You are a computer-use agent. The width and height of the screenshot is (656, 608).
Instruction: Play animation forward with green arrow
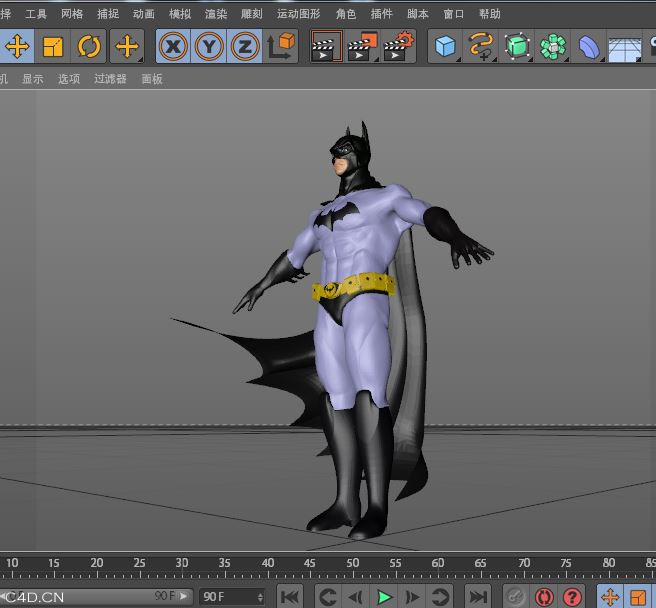[x=384, y=597]
